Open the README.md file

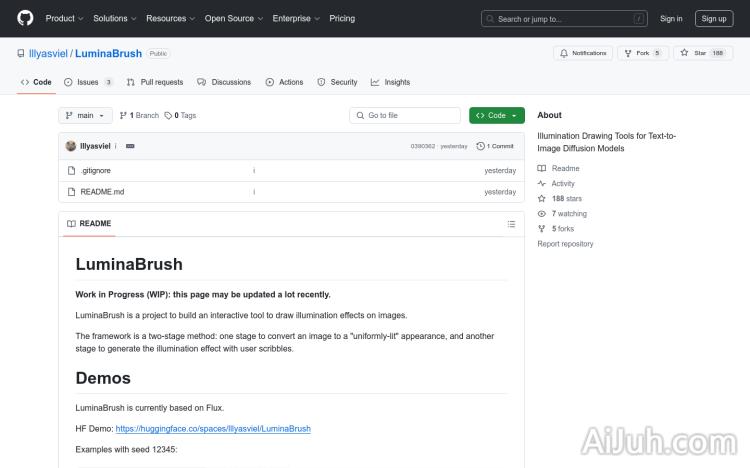click(x=102, y=191)
